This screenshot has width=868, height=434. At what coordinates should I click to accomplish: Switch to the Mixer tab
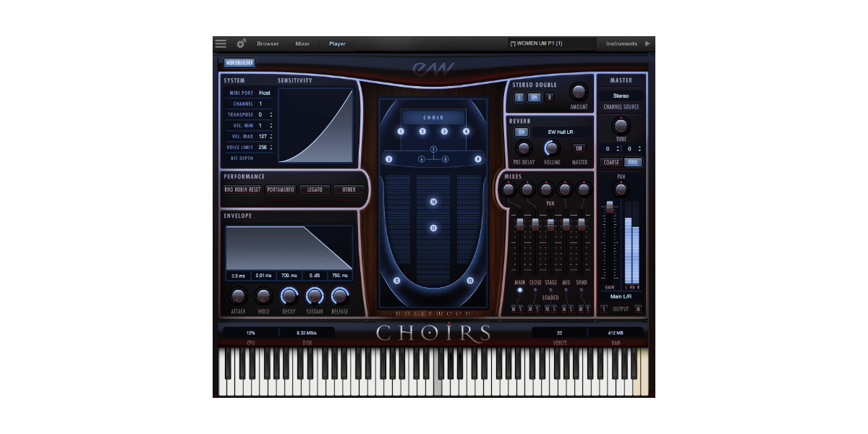coord(302,43)
